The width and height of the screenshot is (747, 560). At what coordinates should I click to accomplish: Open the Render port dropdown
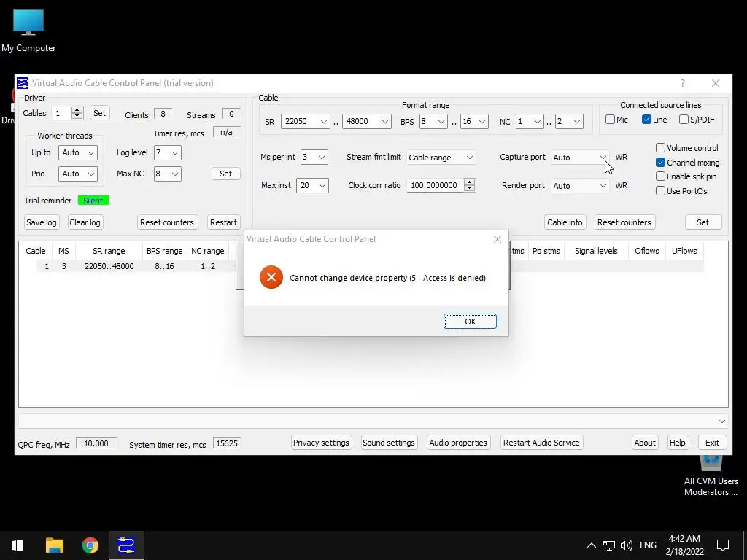tap(580, 186)
